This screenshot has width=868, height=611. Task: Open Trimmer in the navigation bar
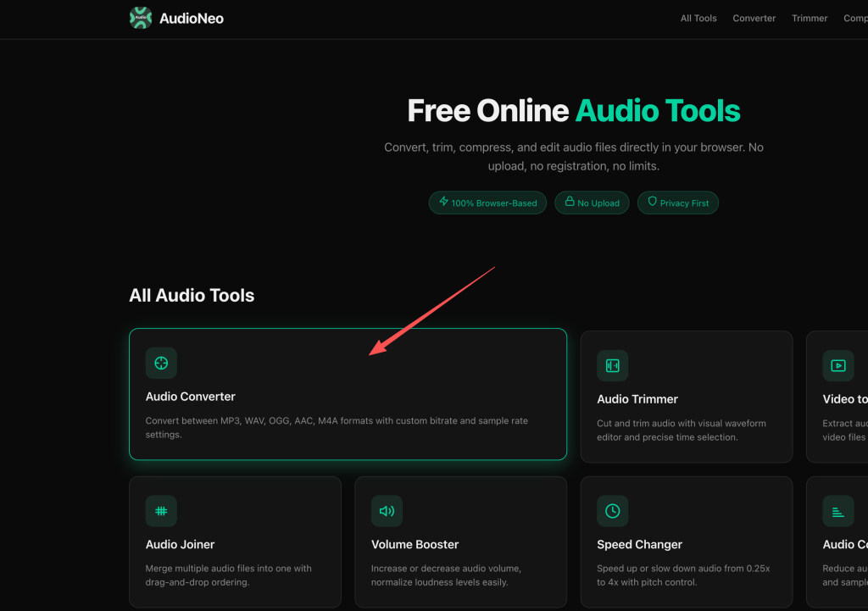810,19
